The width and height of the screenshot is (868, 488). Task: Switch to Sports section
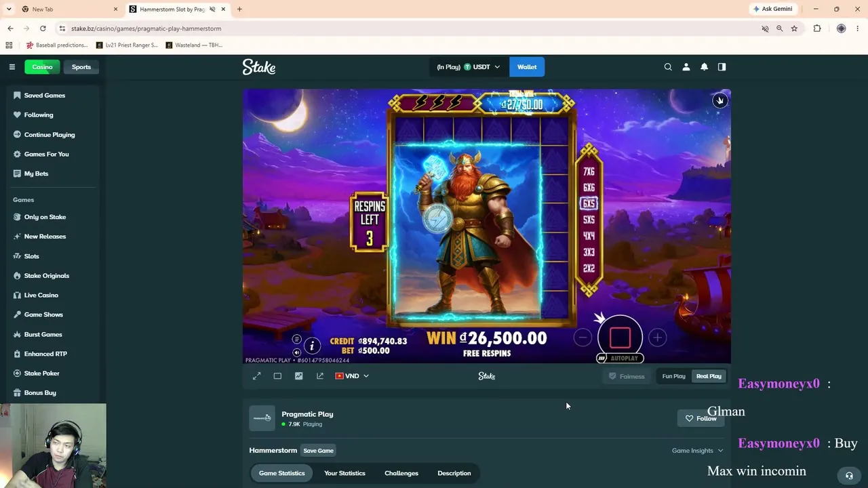pos(81,67)
